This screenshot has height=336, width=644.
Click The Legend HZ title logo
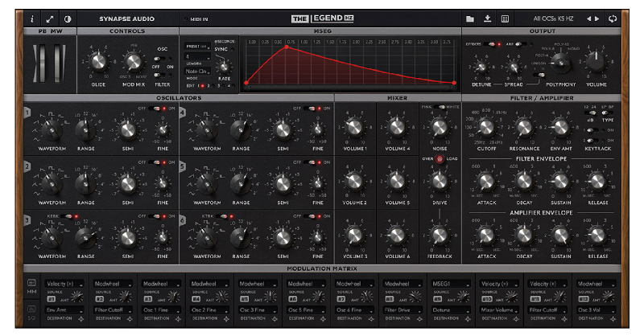click(323, 18)
